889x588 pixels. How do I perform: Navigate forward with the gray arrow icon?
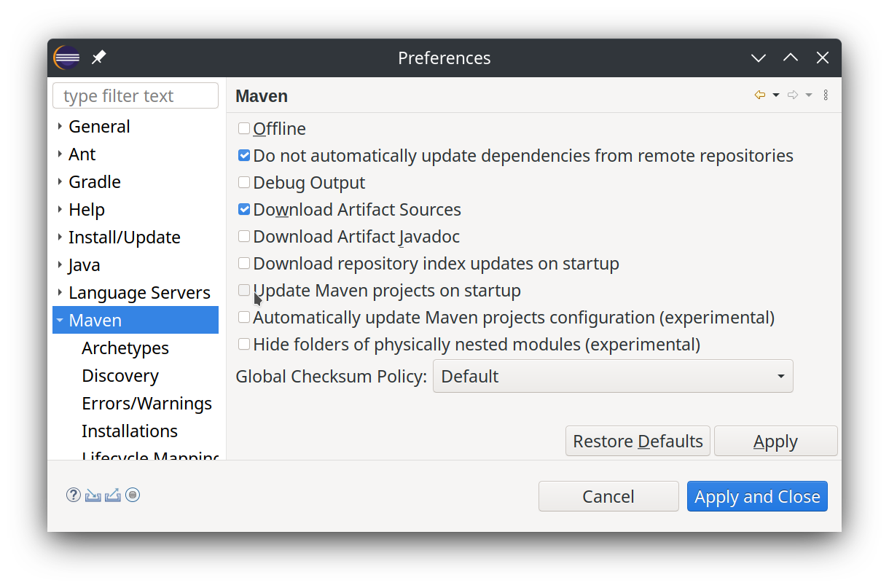(792, 95)
